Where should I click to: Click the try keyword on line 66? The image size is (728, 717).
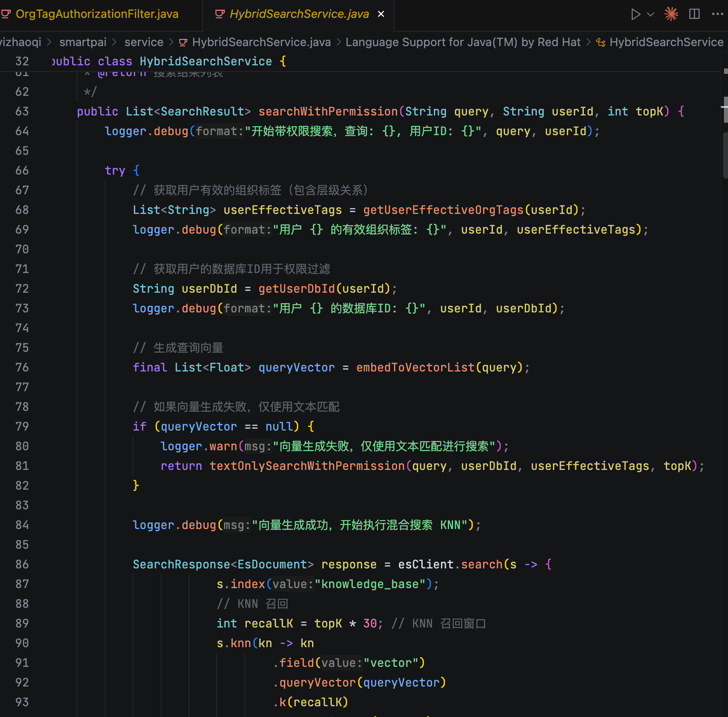115,171
